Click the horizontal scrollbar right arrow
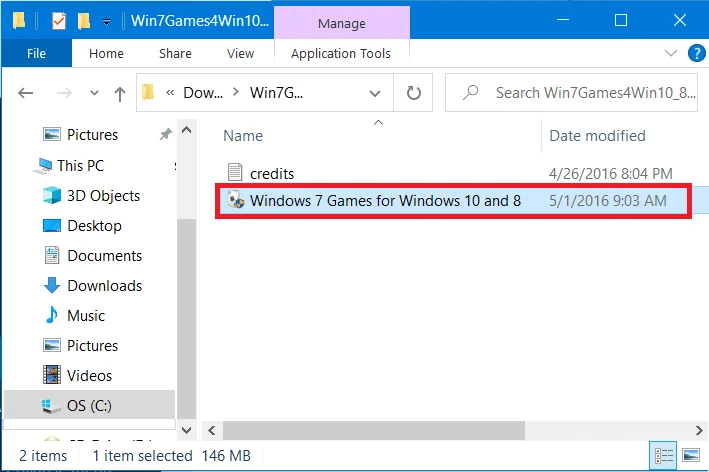Screen dimensions: 709x472 pos(699,430)
